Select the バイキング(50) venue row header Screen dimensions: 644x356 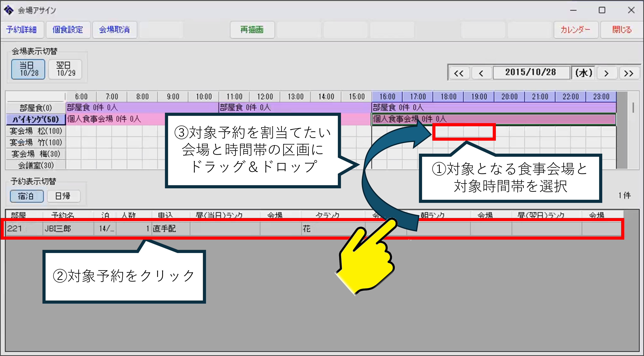(36, 119)
